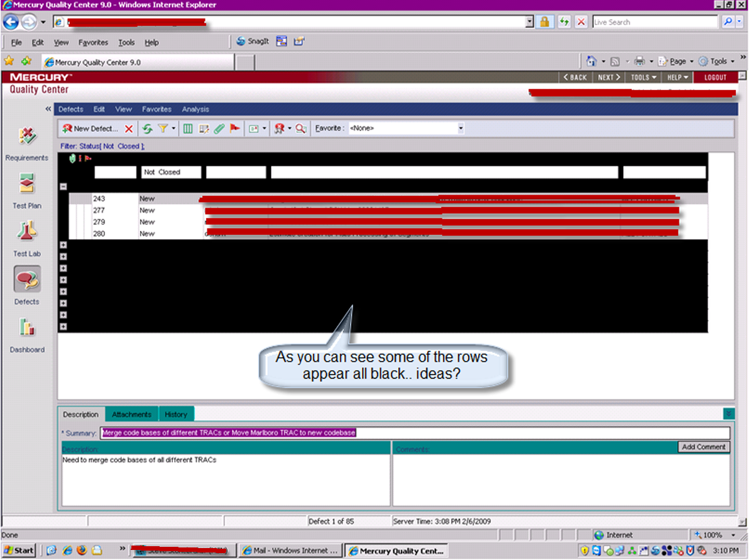This screenshot has width=749, height=560.
Task: Open the Set Filter tool
Action: tap(163, 128)
